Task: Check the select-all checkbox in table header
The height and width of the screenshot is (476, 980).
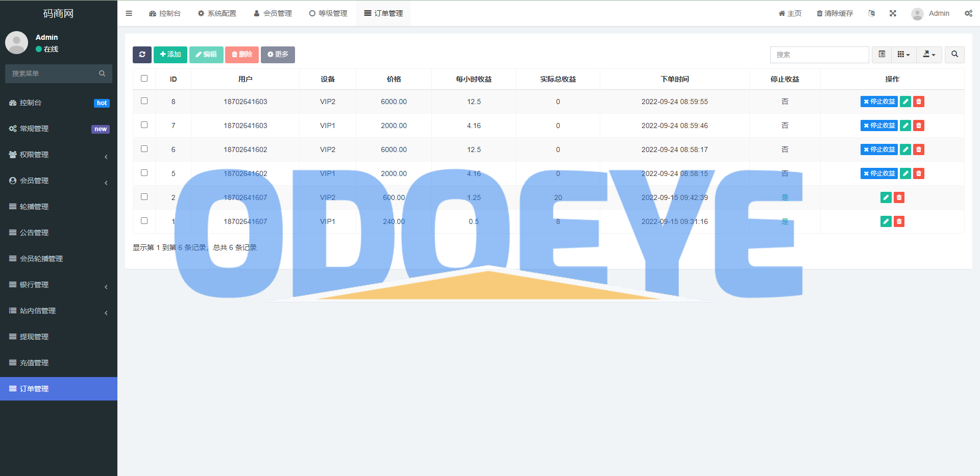Action: click(144, 79)
